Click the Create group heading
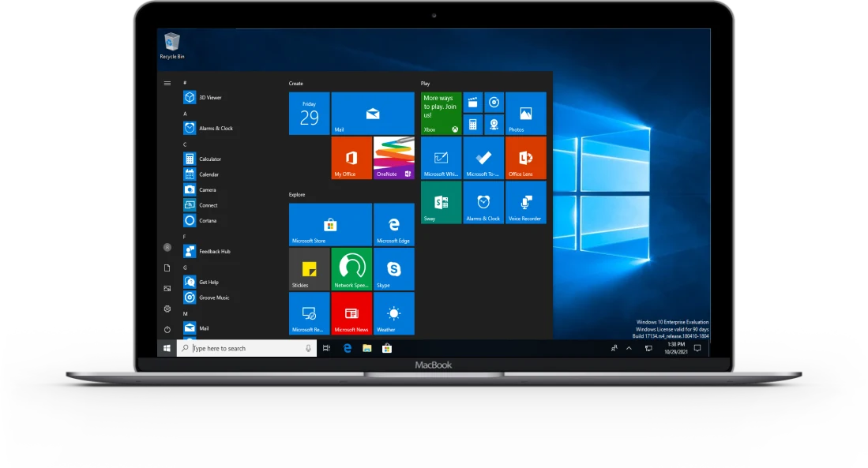This screenshot has width=868, height=468. 295,84
